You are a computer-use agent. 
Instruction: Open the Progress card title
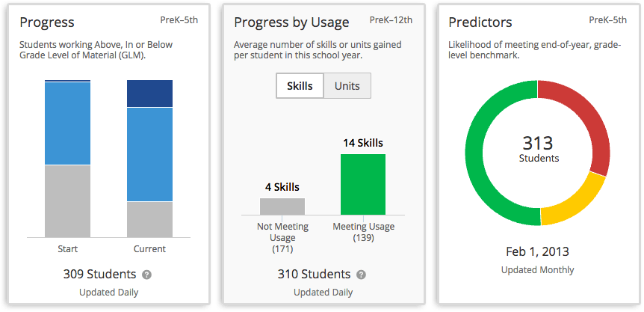coord(47,23)
